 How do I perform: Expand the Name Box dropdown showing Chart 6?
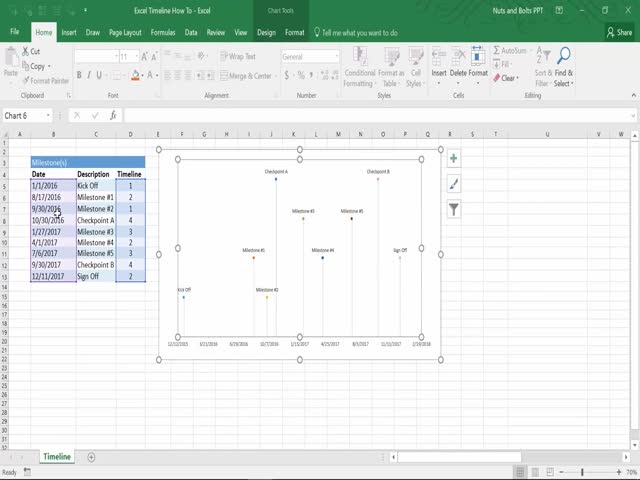61,115
